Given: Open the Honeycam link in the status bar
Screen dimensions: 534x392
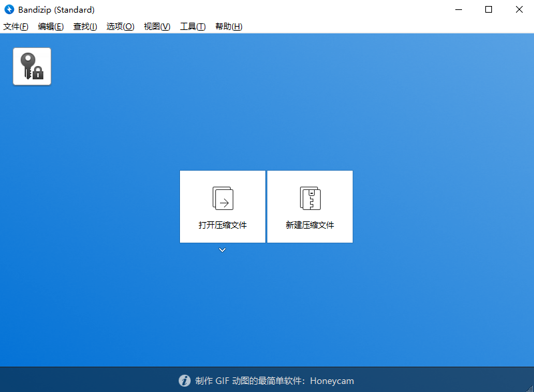Looking at the screenshot, I should pos(331,381).
